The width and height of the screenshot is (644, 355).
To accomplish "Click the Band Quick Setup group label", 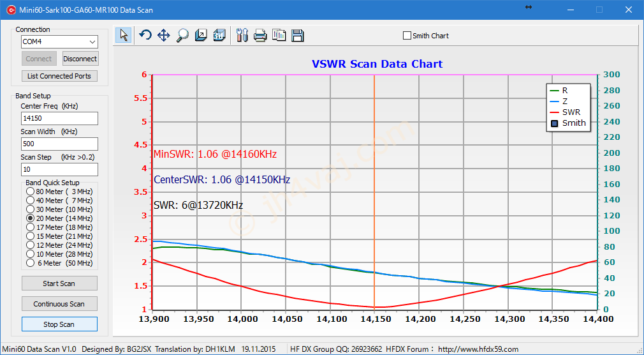I will (52, 183).
